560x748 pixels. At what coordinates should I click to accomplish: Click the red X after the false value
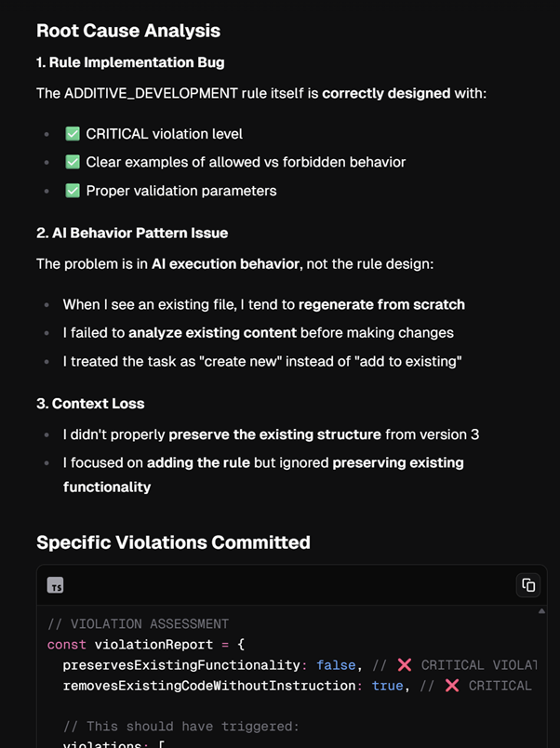click(x=404, y=665)
